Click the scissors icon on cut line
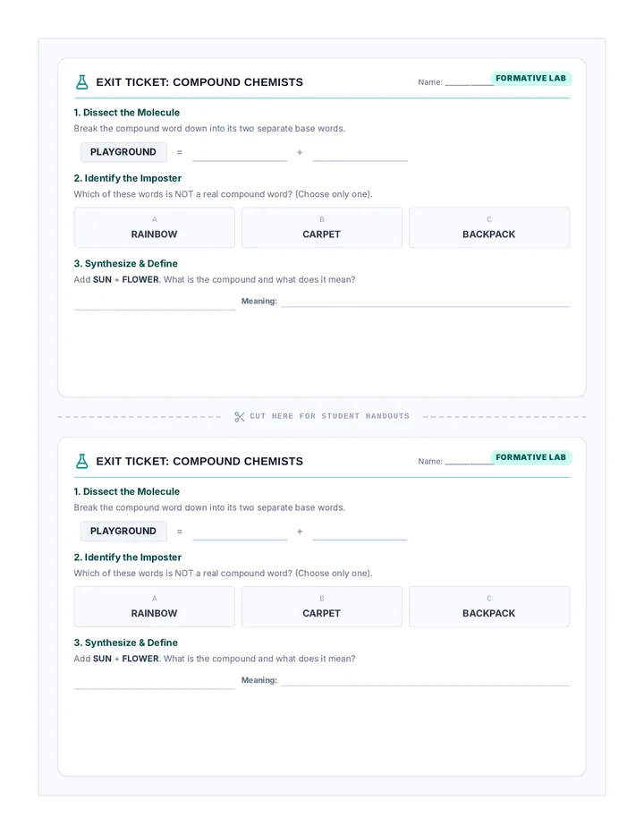The width and height of the screenshot is (644, 834). point(240,417)
